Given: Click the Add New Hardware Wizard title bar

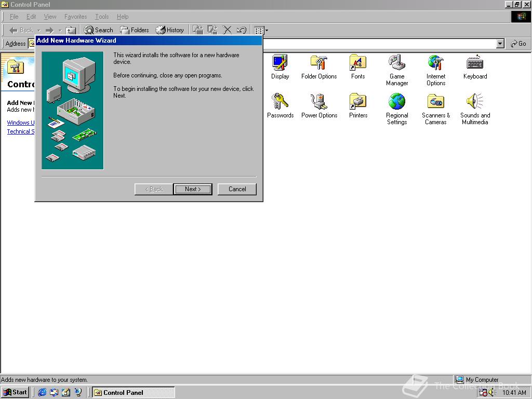Looking at the screenshot, I should point(149,41).
